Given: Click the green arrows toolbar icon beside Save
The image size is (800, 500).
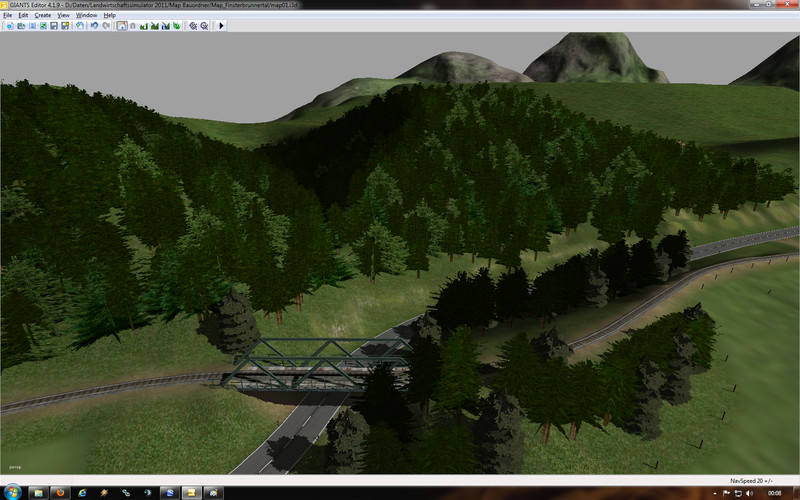Looking at the screenshot, I should (43, 26).
